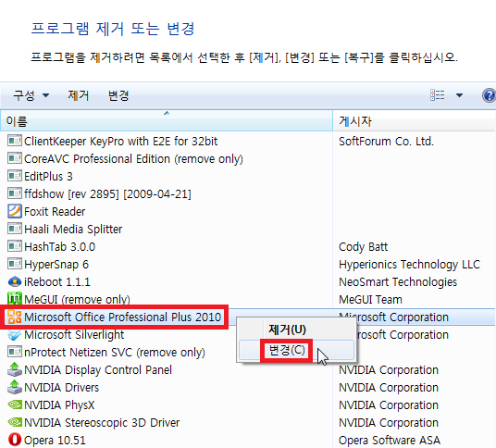This screenshot has height=448, width=496.
Task: Click the NVIDIA Display Control Panel icon
Action: [x=15, y=369]
